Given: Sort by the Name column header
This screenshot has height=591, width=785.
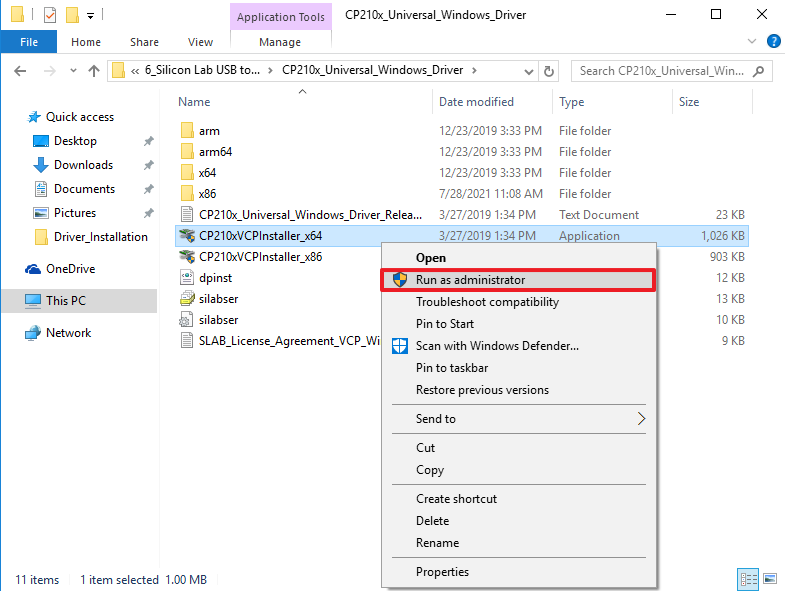Looking at the screenshot, I should tap(194, 102).
